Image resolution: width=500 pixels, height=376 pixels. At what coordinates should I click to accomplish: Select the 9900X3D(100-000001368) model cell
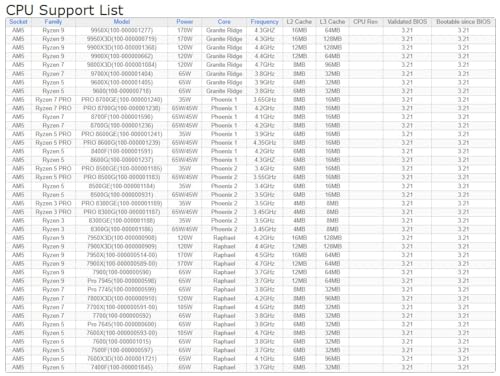coord(122,48)
